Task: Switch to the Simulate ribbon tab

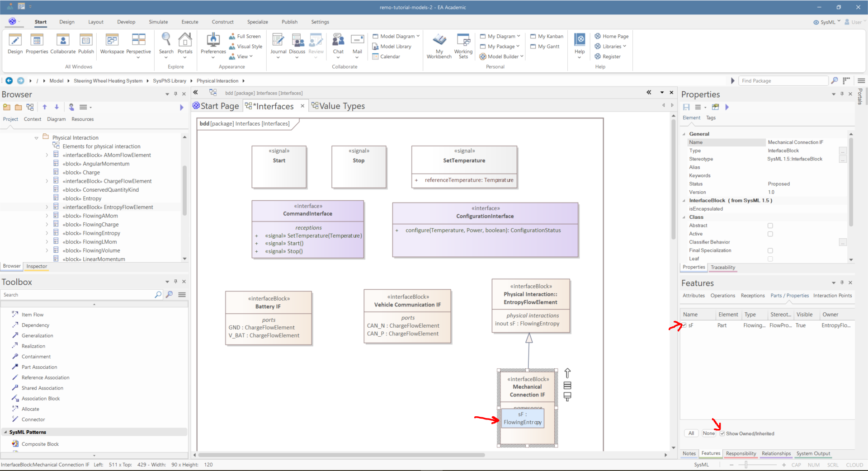Action: tap(158, 22)
